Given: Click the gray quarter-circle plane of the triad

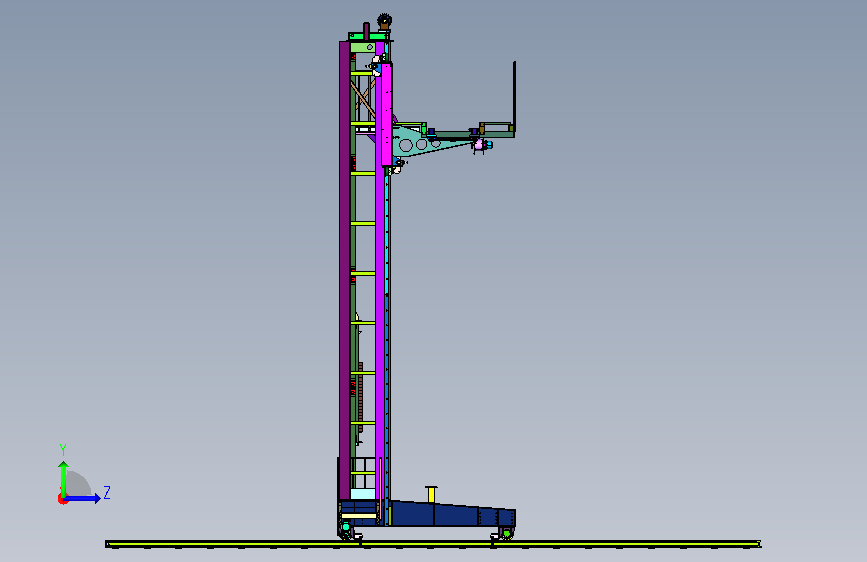Looking at the screenshot, I should [79, 483].
